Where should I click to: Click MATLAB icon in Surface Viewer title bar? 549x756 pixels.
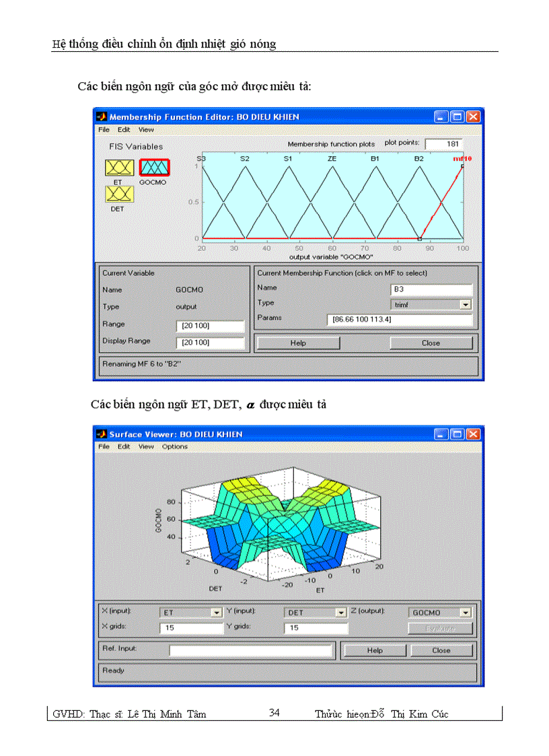tap(102, 434)
